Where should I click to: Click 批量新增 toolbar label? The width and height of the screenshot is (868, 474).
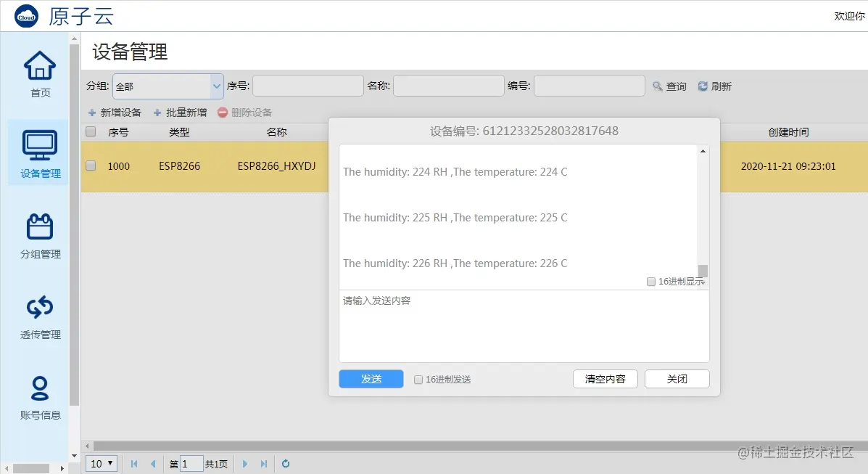(x=186, y=113)
